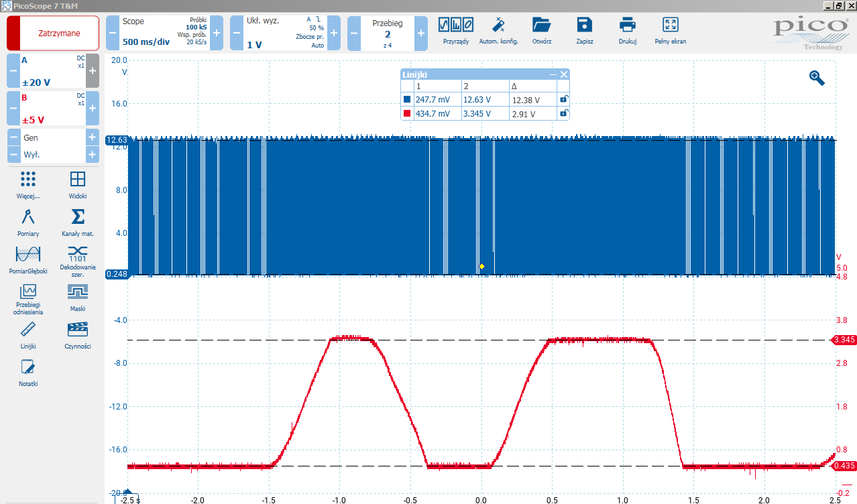Viewport: 857px width, 504px height.
Task: Decrease channel A input range
Action: pos(13,71)
